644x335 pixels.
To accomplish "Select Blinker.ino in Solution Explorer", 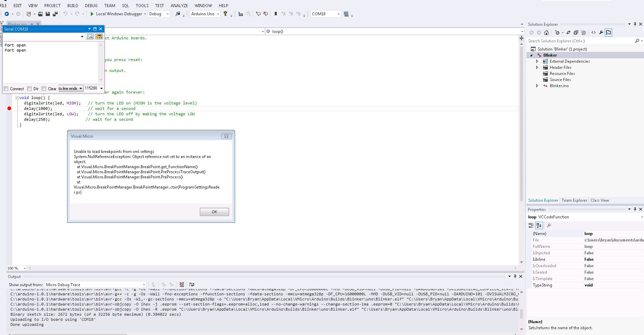I will pyautogui.click(x=559, y=86).
